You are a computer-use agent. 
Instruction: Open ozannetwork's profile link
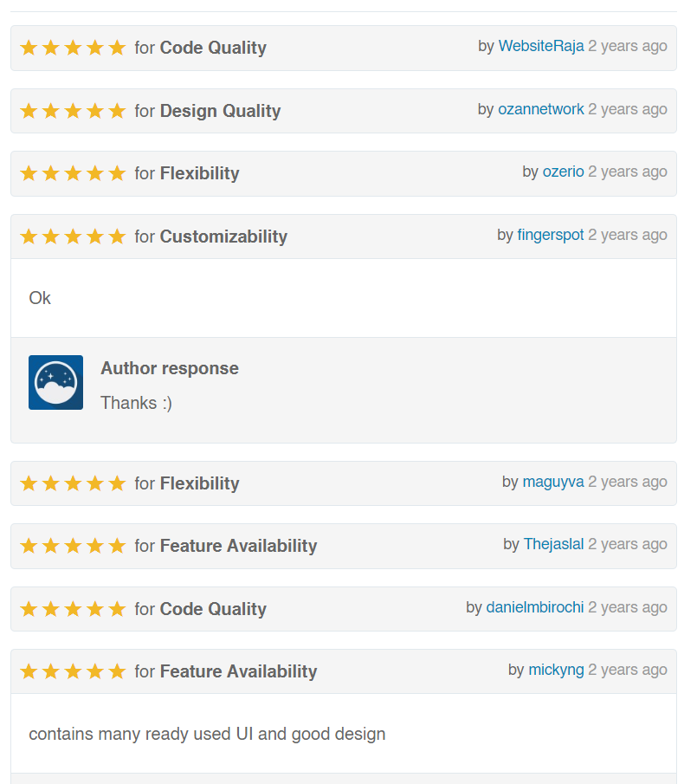[541, 109]
